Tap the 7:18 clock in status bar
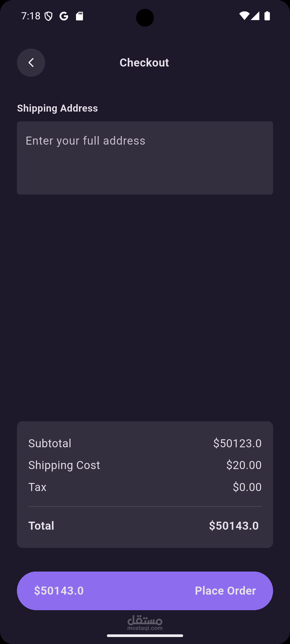Screen dimensions: 290x644 click(x=31, y=16)
